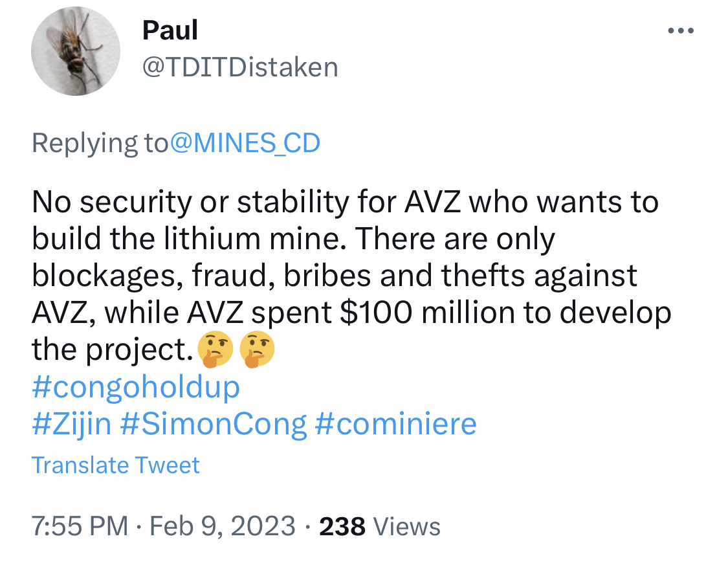Click the Feb 9, 2023 date
The height and width of the screenshot is (567, 728).
pyautogui.click(x=223, y=526)
